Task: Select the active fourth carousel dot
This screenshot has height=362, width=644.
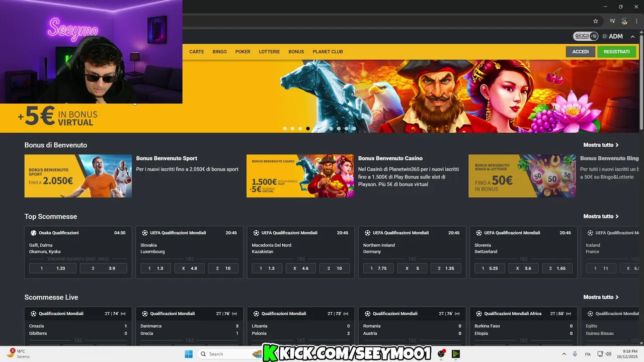Action: click(x=308, y=129)
